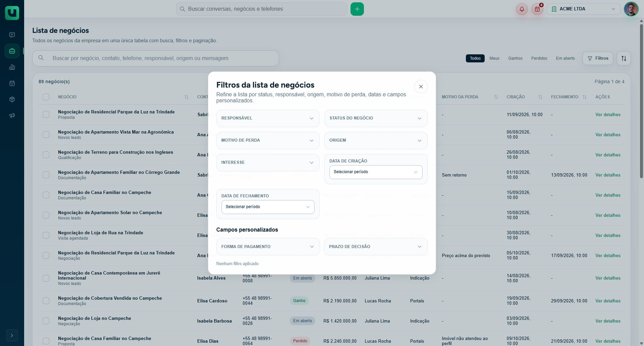Image resolution: width=644 pixels, height=346 pixels.
Task: Sort by the MOTIVO DA PERDA column arrows
Action: tap(496, 97)
